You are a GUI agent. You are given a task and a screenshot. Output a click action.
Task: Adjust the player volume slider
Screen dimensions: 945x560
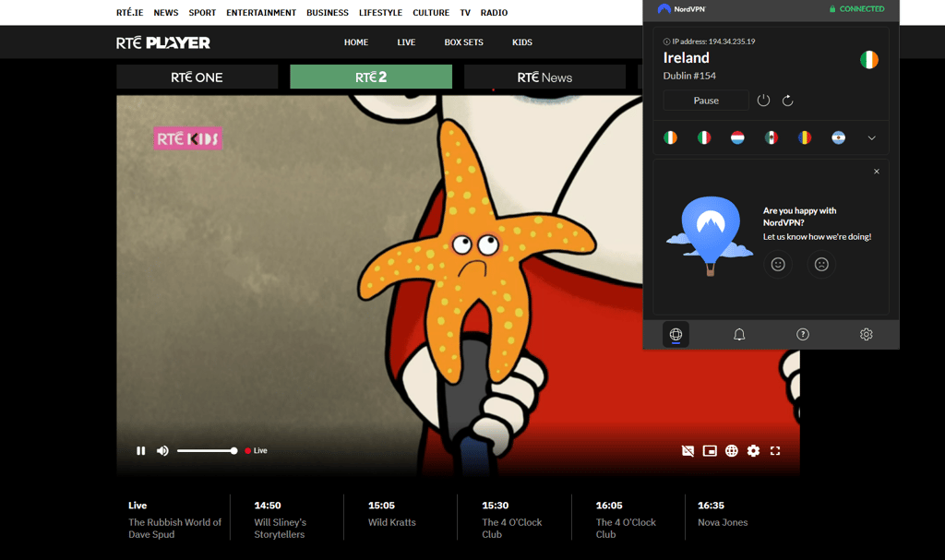click(x=207, y=451)
